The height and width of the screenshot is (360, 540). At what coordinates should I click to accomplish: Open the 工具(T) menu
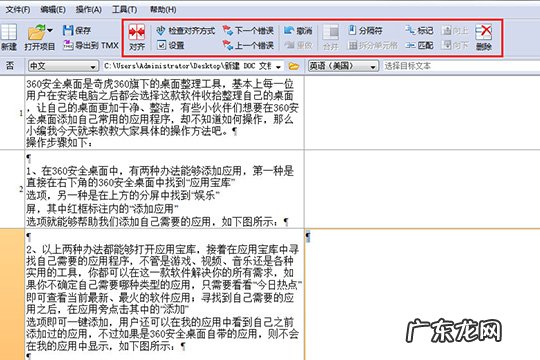tap(124, 9)
